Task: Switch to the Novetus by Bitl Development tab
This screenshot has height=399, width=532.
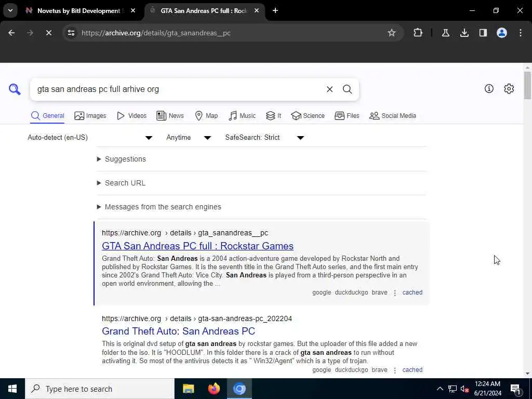Action: [78, 10]
